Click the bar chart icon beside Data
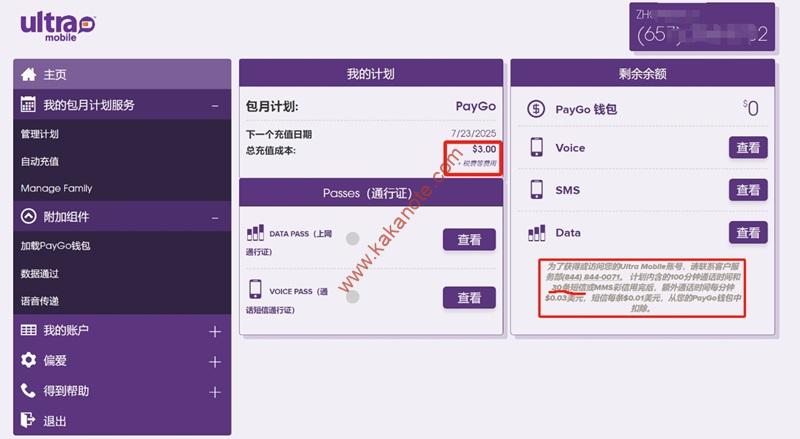800x439 pixels. [x=536, y=233]
